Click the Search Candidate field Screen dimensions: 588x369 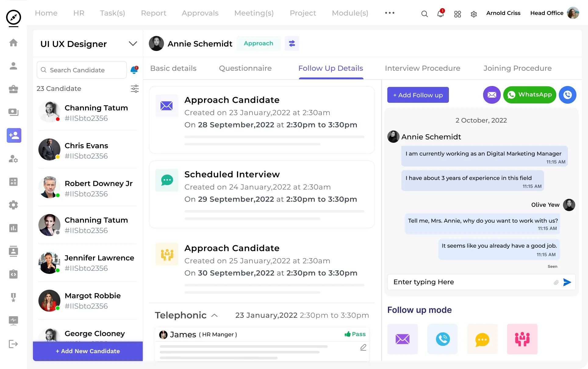tap(82, 70)
